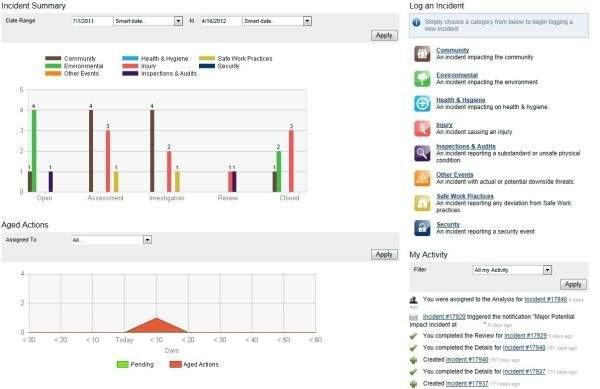Screen dimensions: 600x389
Task: Open the Inspections & Audits magnifier icon
Action: pyautogui.click(x=422, y=153)
